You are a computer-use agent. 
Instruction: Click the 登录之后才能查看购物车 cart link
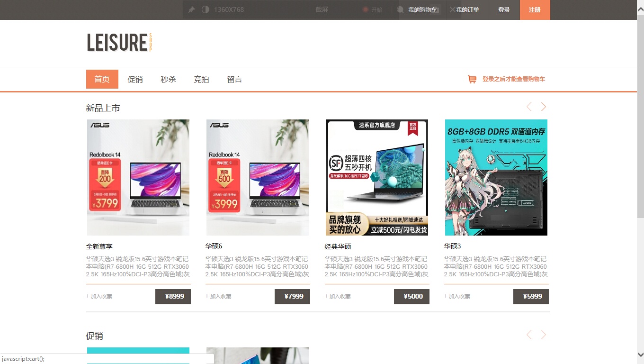[x=514, y=79]
